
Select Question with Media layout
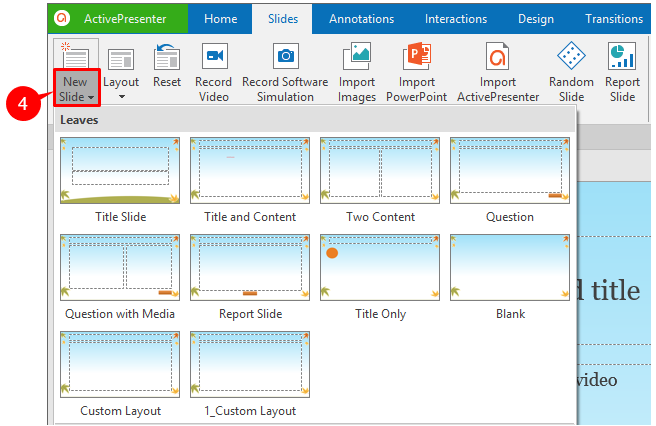click(x=120, y=267)
